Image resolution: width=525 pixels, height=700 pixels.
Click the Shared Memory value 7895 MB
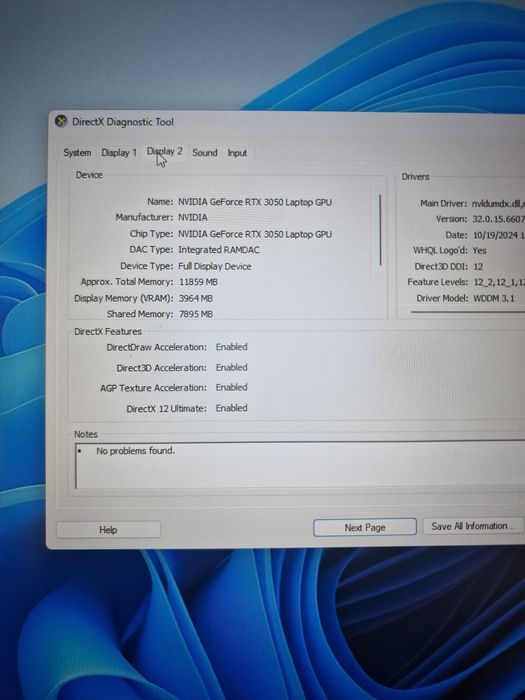196,314
